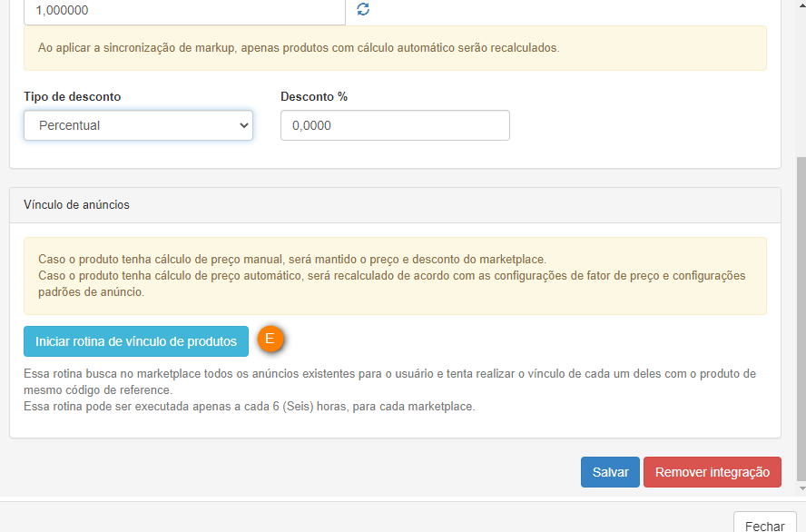Click the markup synchronization refresh icon
The image size is (806, 532).
(x=363, y=9)
